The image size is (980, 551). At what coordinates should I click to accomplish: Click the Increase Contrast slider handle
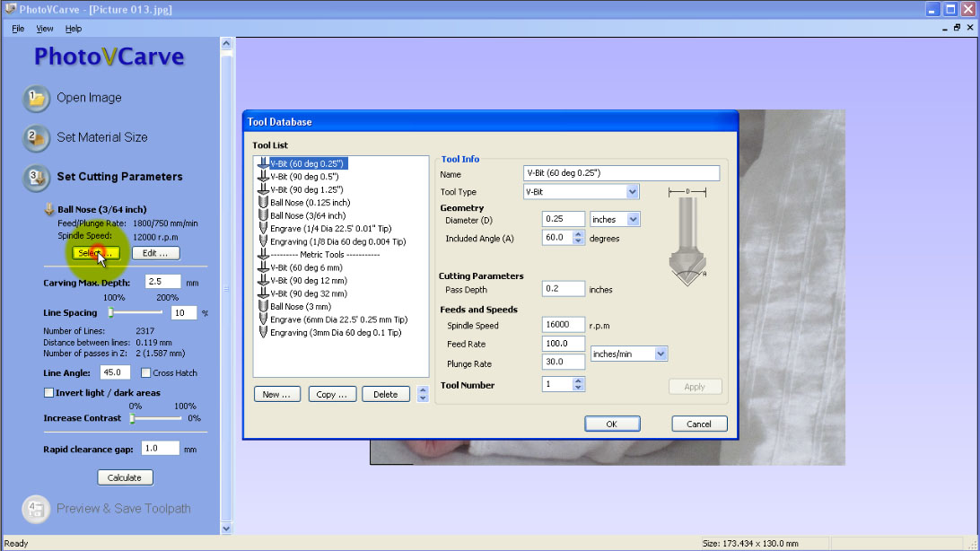(133, 418)
